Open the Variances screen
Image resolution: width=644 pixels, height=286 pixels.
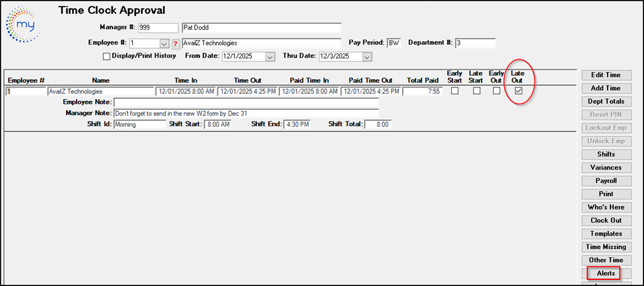point(606,168)
